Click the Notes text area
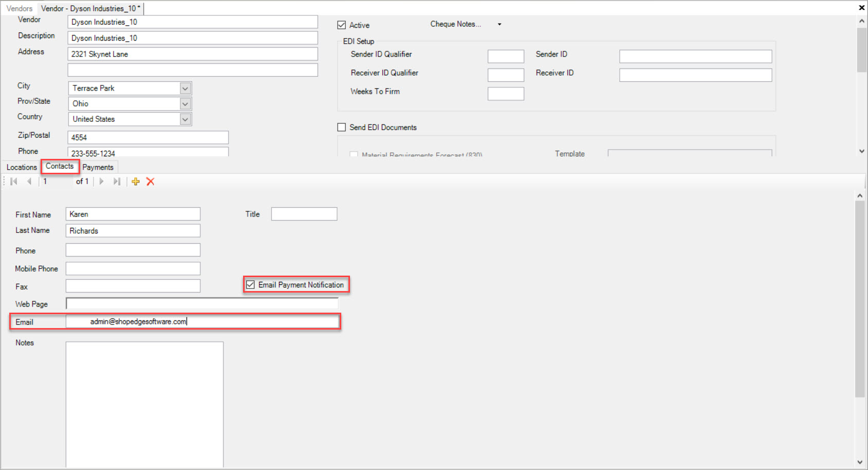Screen dimensions: 868x470 [x=144, y=405]
